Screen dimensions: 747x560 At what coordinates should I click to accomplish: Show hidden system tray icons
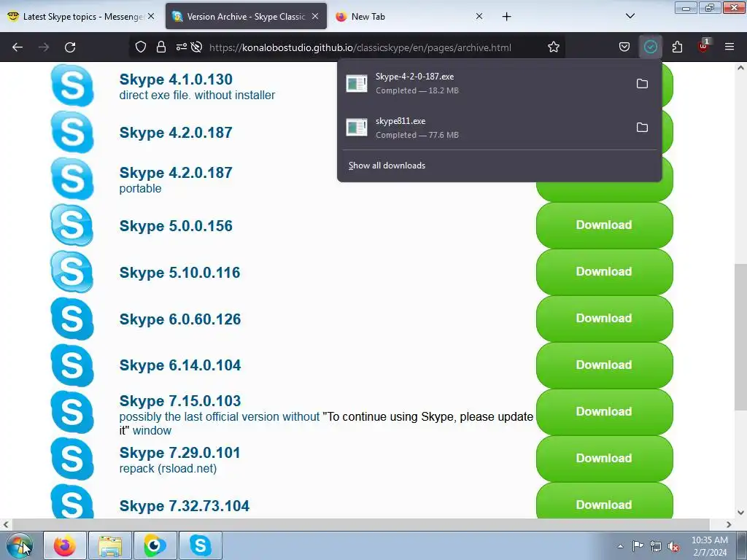[620, 546]
